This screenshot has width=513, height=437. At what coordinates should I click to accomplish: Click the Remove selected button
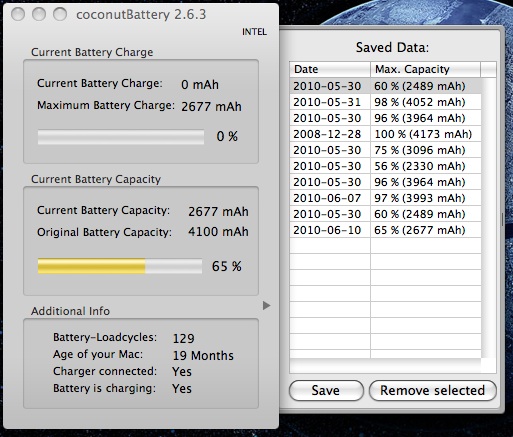(433, 390)
